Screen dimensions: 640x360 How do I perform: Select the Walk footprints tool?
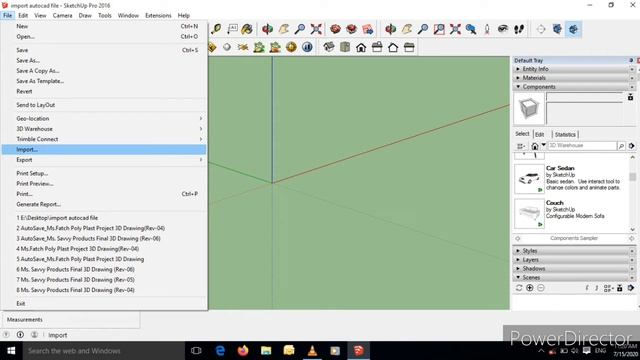pos(519,29)
